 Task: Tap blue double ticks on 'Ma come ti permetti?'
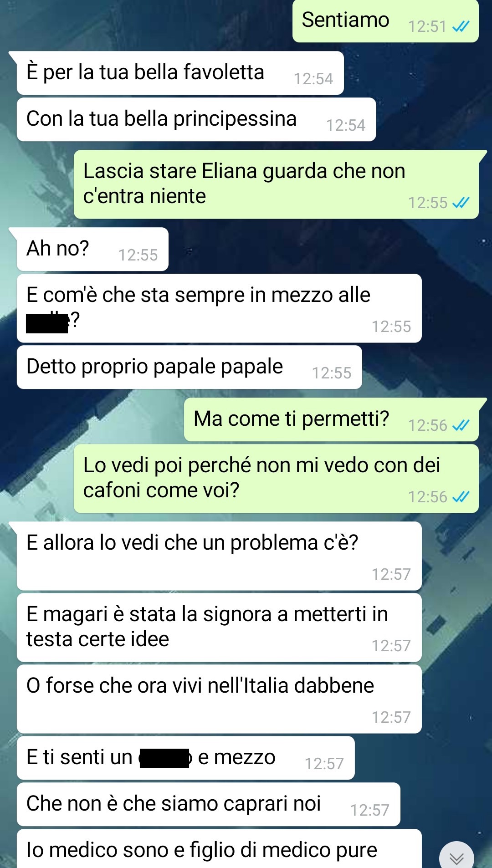461,425
